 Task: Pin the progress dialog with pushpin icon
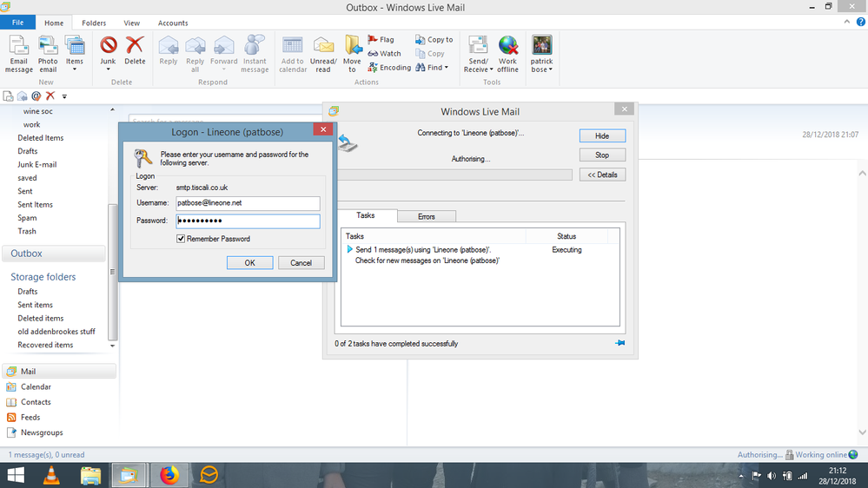(620, 343)
